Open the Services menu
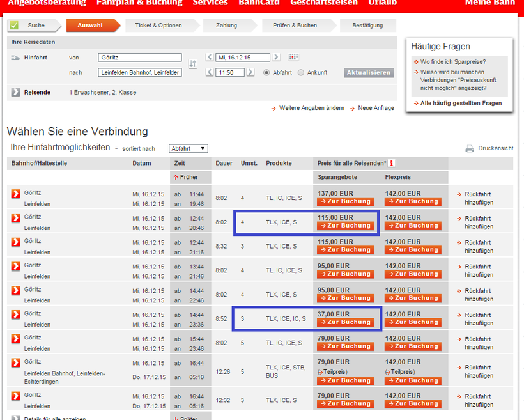 [x=210, y=3]
